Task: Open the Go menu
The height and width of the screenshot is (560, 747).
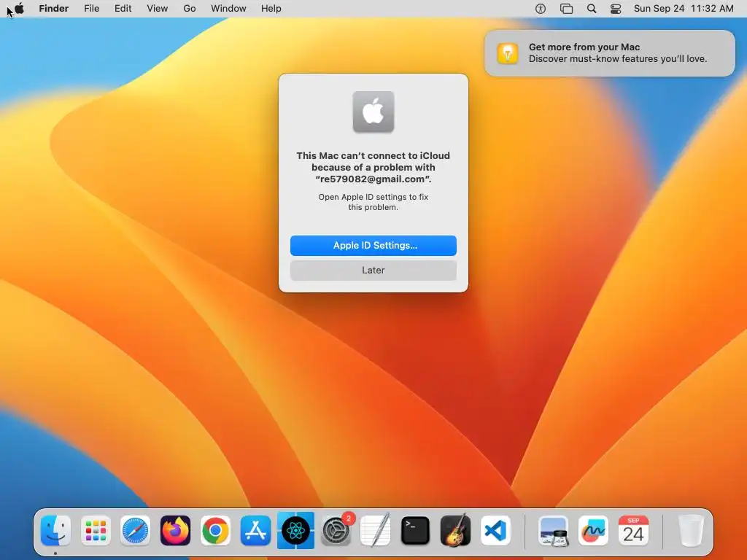Action: coord(190,8)
